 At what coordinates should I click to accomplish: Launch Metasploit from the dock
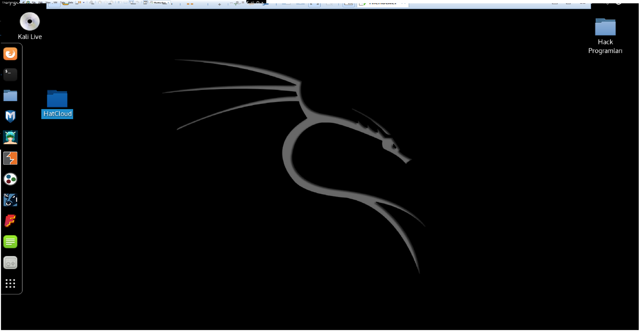point(10,116)
